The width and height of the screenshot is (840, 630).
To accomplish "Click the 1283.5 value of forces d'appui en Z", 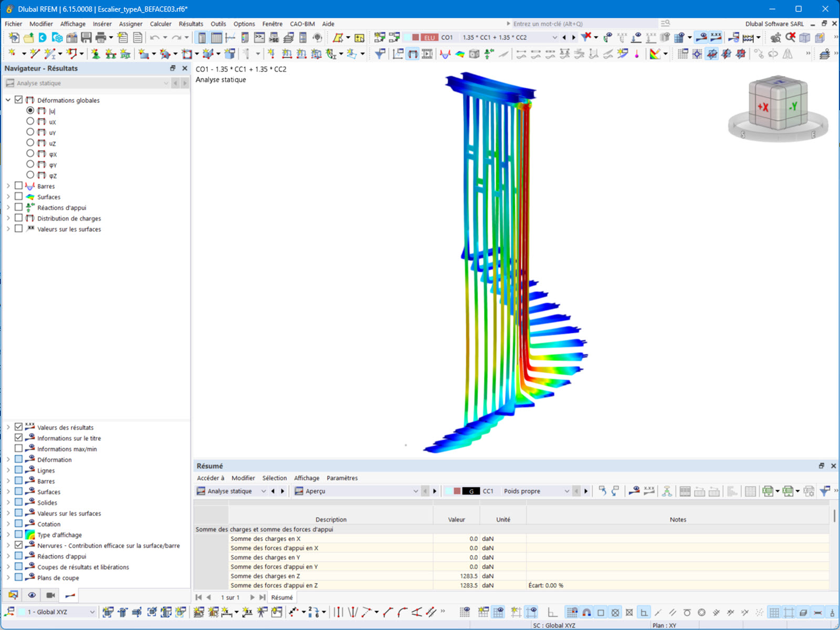I will coord(469,585).
